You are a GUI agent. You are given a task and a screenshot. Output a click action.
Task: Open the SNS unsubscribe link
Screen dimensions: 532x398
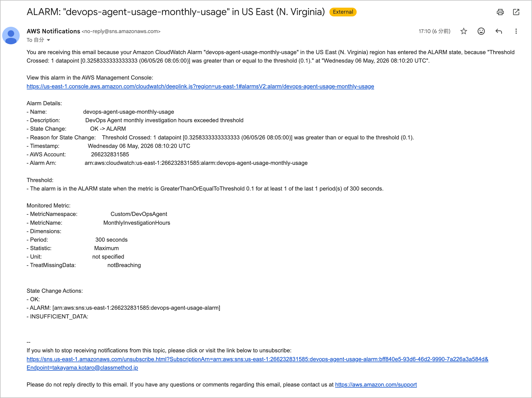257,359
